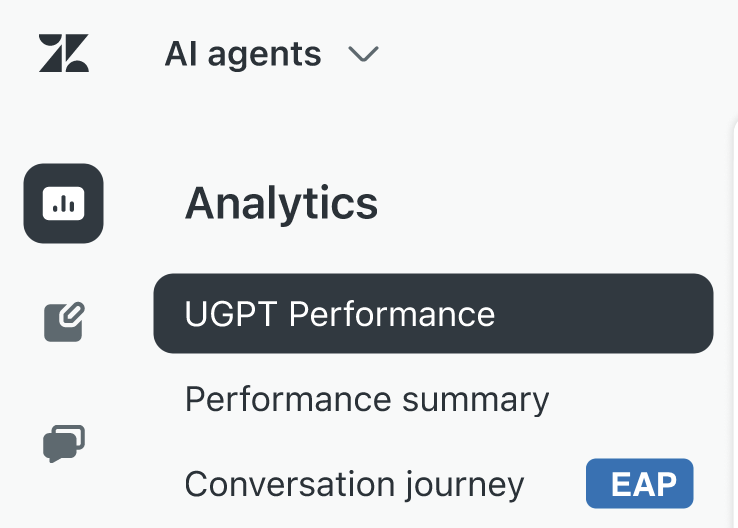The image size is (738, 528).
Task: Click the Zendesk logo icon
Action: point(64,53)
